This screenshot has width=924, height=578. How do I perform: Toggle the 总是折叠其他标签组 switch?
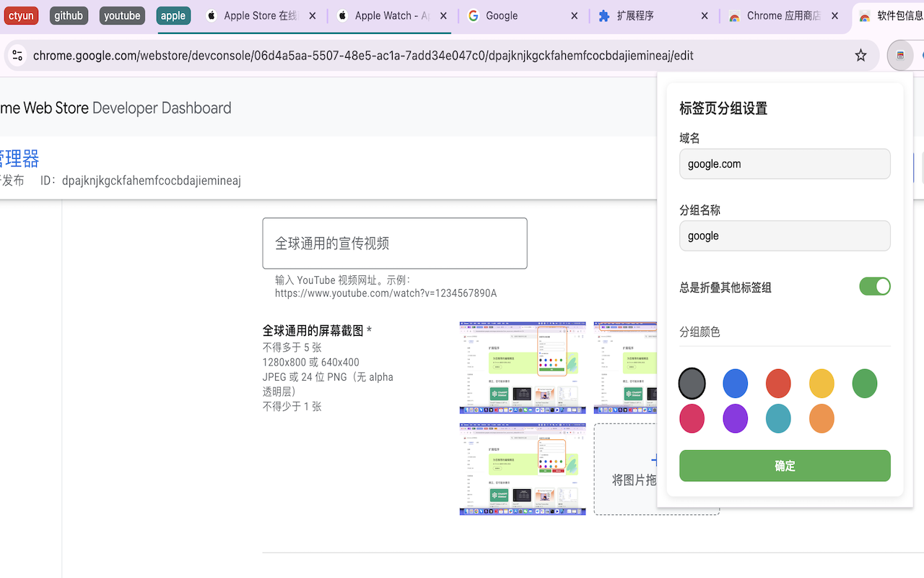[874, 286]
